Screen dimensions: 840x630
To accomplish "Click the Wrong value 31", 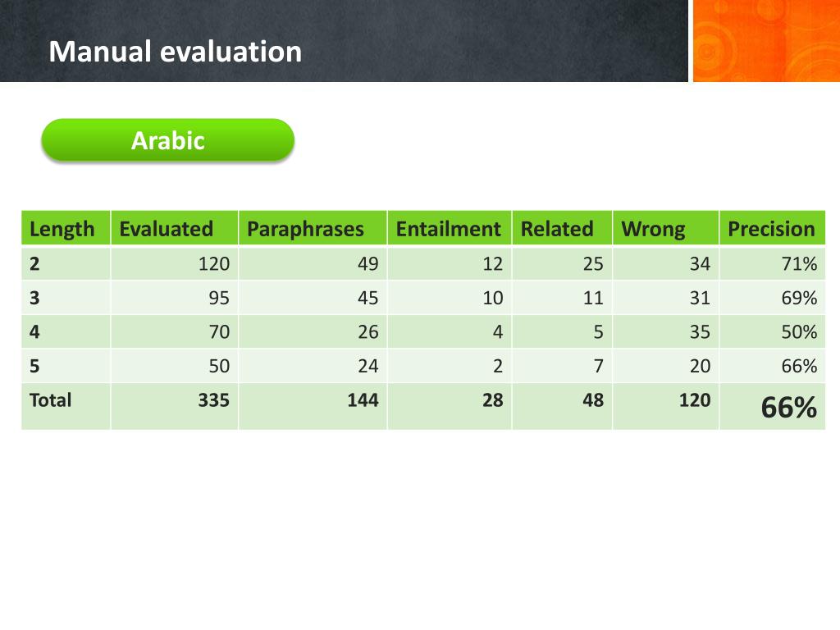I will click(700, 297).
